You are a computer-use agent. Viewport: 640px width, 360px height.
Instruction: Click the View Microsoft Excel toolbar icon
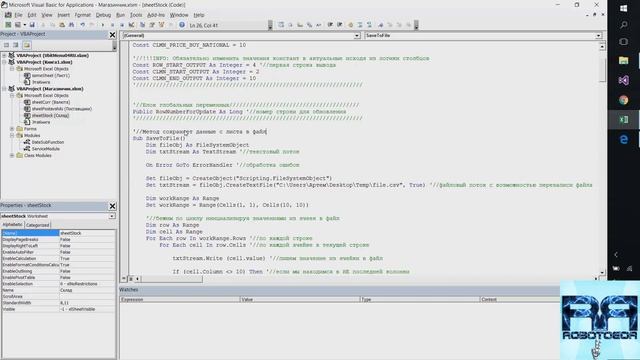(8, 25)
